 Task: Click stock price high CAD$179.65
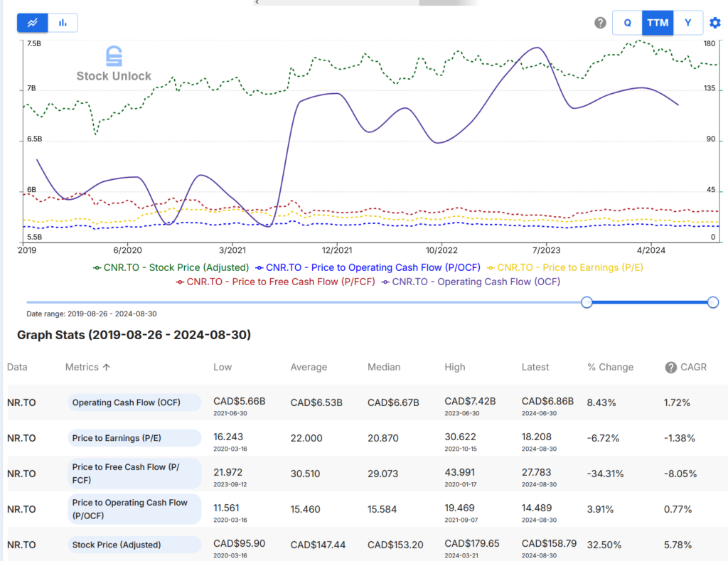point(472,543)
